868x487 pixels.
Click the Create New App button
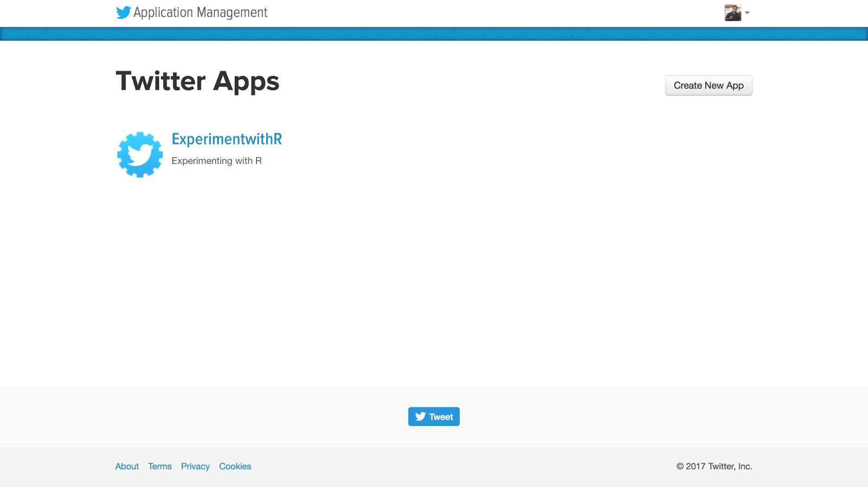pyautogui.click(x=709, y=86)
